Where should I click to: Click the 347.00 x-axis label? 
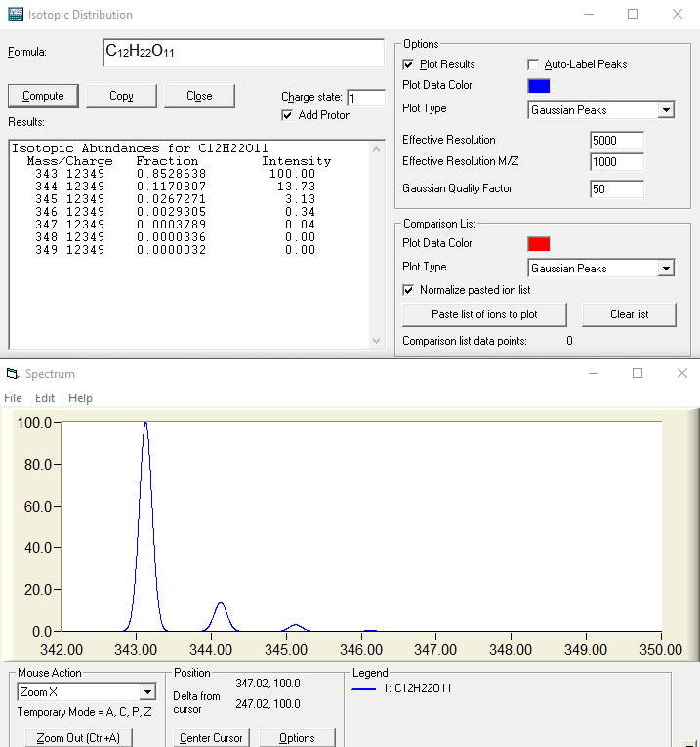(435, 649)
